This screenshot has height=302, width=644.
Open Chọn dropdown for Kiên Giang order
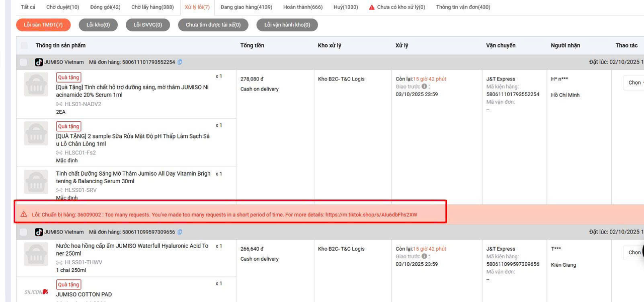634,252
